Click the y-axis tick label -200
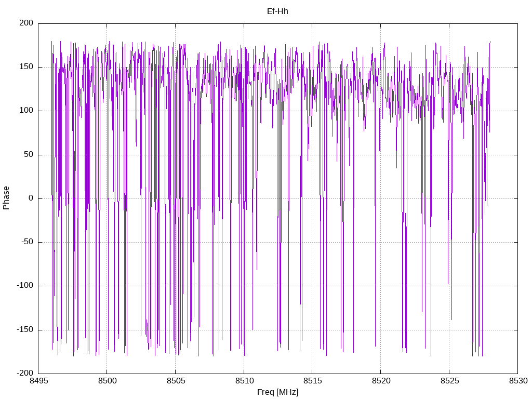 click(x=25, y=373)
